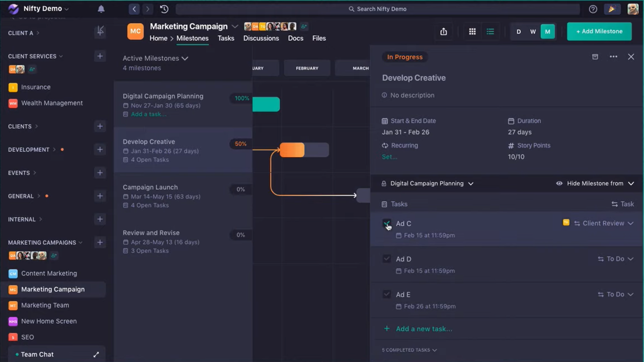
Task: Check off the Ad D task
Action: tap(386, 259)
